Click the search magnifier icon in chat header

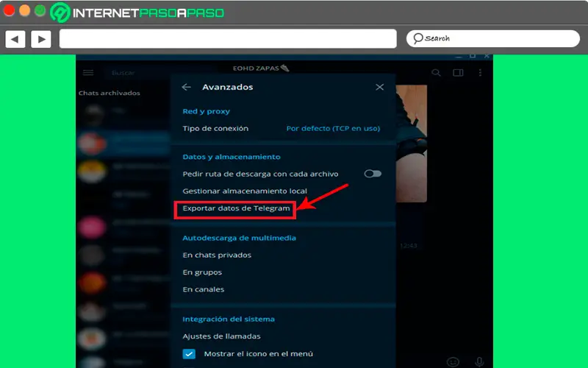point(436,72)
